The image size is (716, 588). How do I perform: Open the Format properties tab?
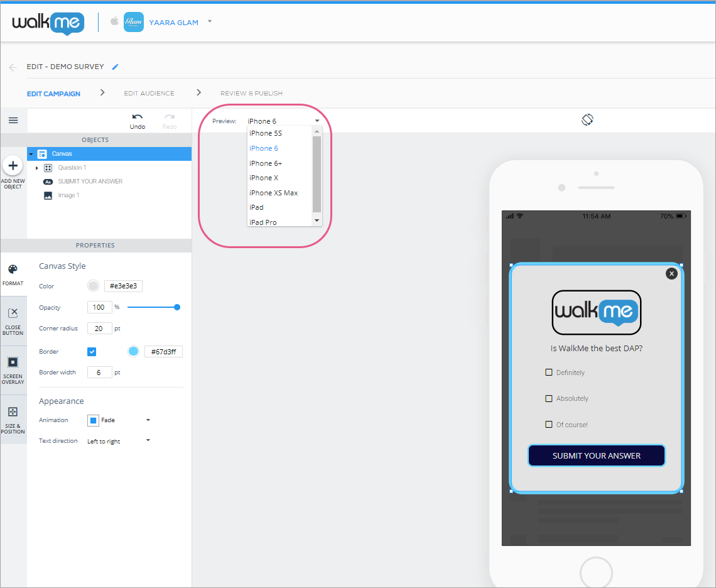13,275
